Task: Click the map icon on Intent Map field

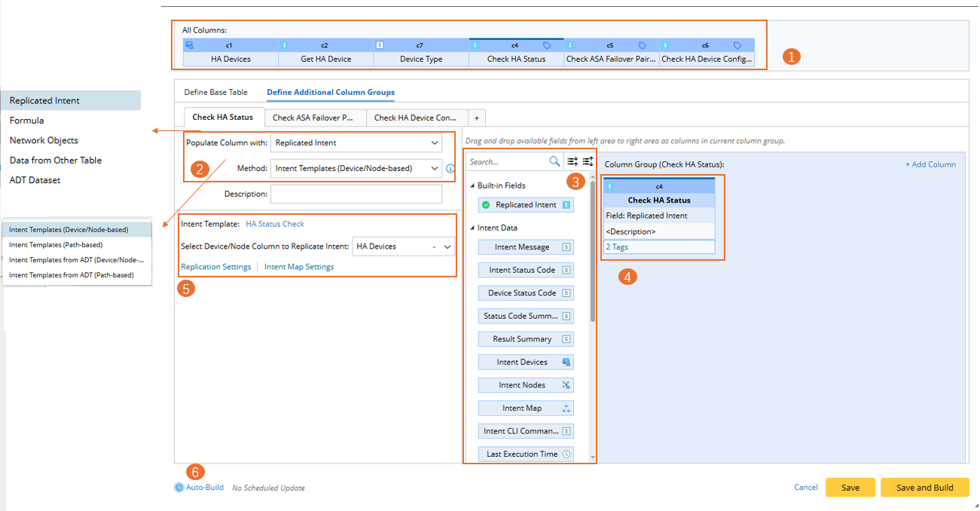Action: 566,408
